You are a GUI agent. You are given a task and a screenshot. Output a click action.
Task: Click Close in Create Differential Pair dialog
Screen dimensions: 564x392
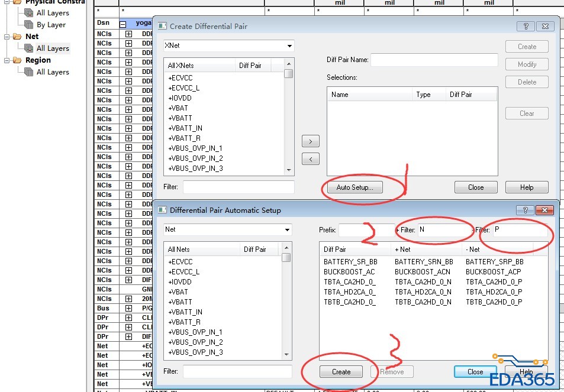pyautogui.click(x=476, y=187)
